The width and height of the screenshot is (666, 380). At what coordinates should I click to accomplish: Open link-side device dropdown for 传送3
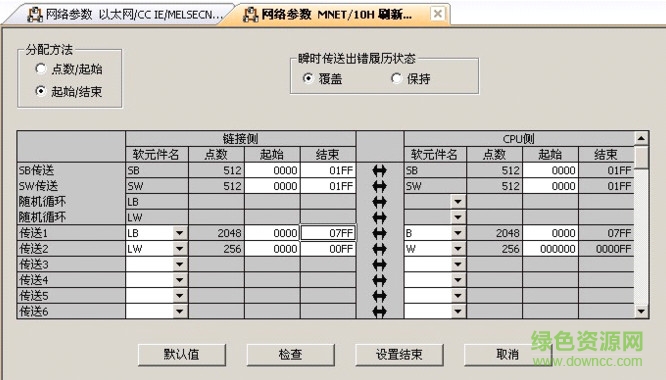[x=180, y=265]
